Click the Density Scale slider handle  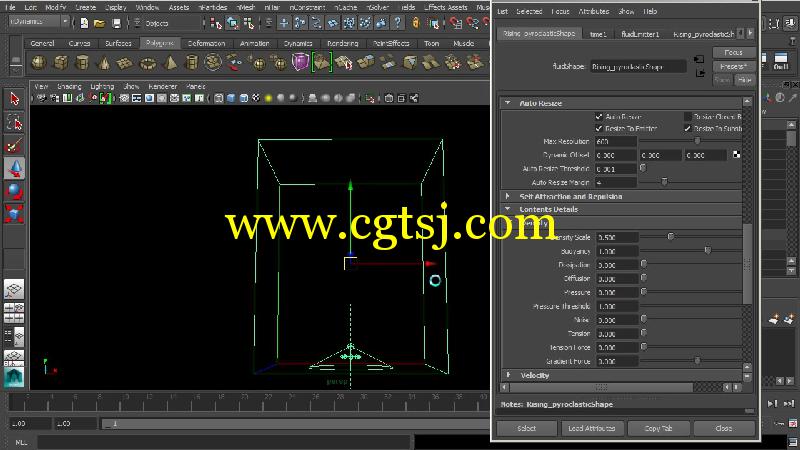pos(671,237)
